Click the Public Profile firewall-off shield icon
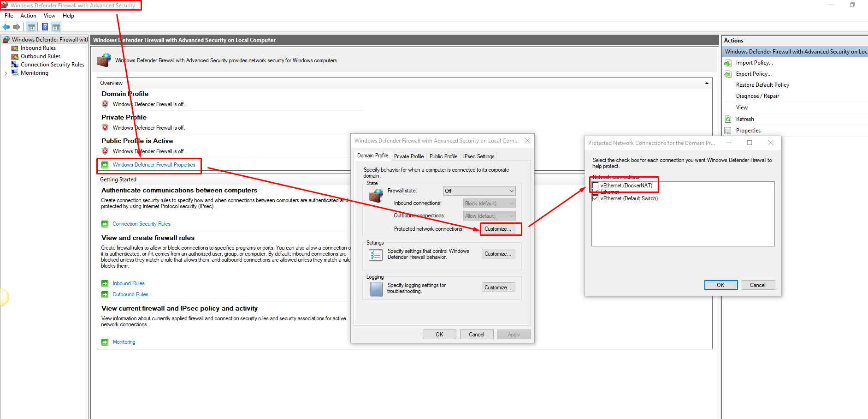This screenshot has width=868, height=419. pos(105,151)
